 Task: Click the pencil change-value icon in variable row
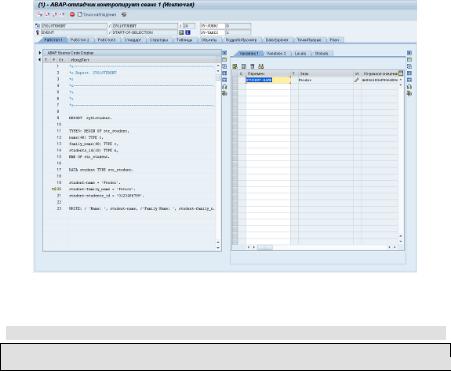[357, 80]
